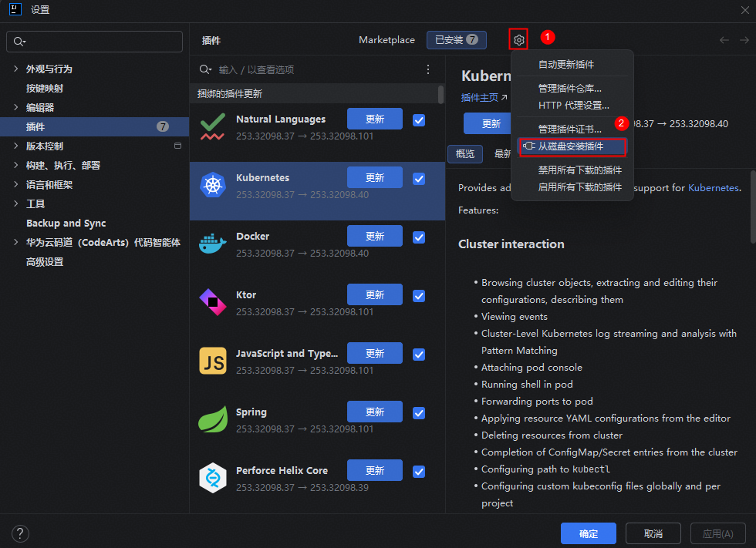Select 从磁盘安装插件 menu entry

(x=572, y=146)
